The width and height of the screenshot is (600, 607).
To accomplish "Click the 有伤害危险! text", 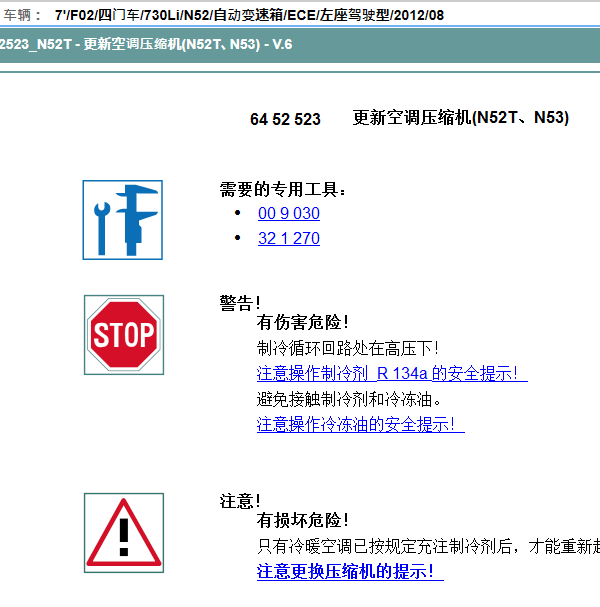I will pos(303,322).
